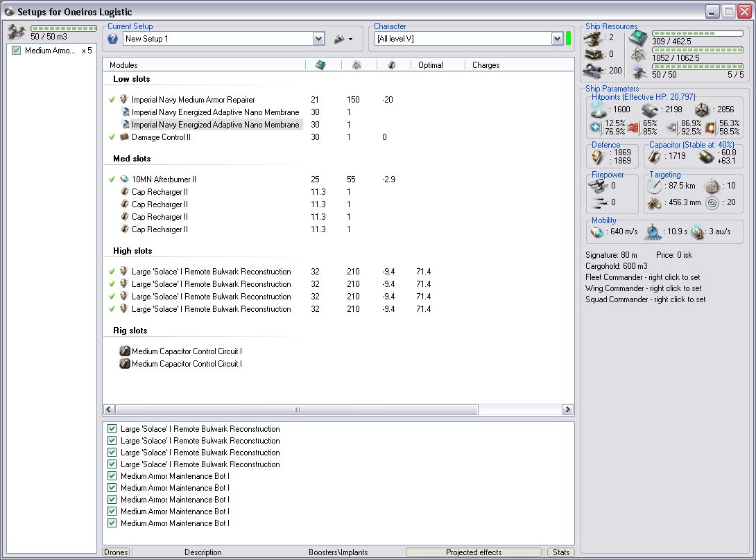Click the max locked targets icon showing 10
The width and height of the screenshot is (756, 560).
click(712, 186)
